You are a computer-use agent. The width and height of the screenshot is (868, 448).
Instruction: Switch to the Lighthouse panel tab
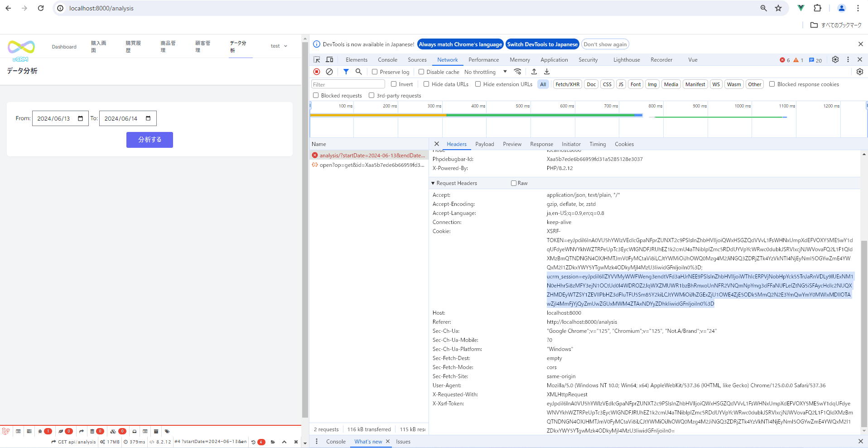click(x=627, y=60)
